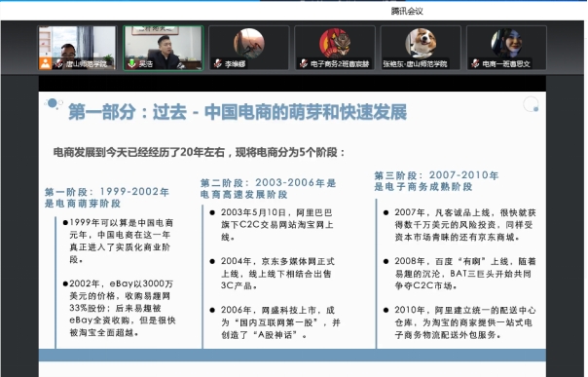Click the 第一阶段 1999-2002年 heading

[107, 198]
